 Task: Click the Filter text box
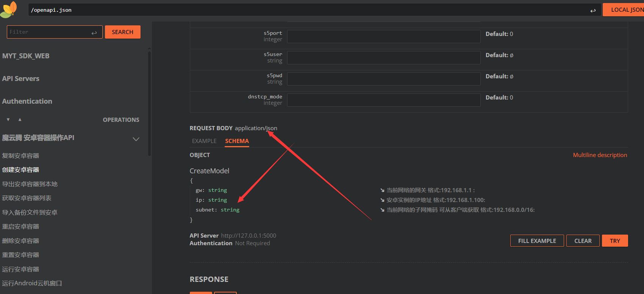[49, 32]
